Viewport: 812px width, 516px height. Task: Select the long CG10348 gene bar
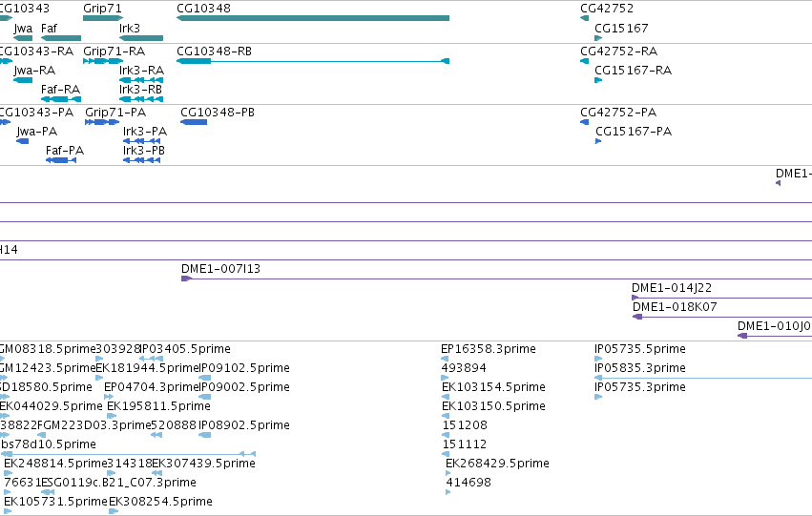click(x=313, y=18)
